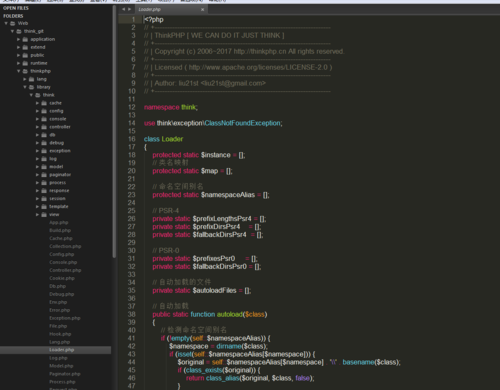Screen dimensions: 500x390
Task: Open Cache.php in the sidebar
Action: [x=61, y=239]
